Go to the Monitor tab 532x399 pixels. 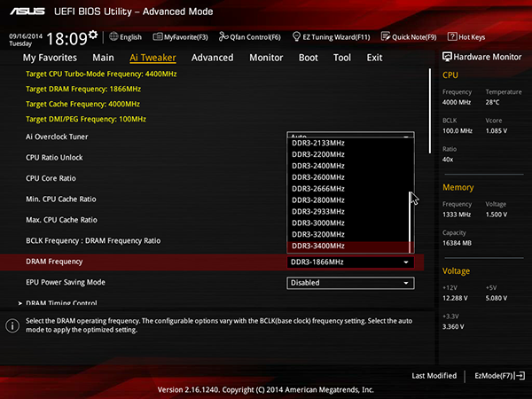coord(266,58)
